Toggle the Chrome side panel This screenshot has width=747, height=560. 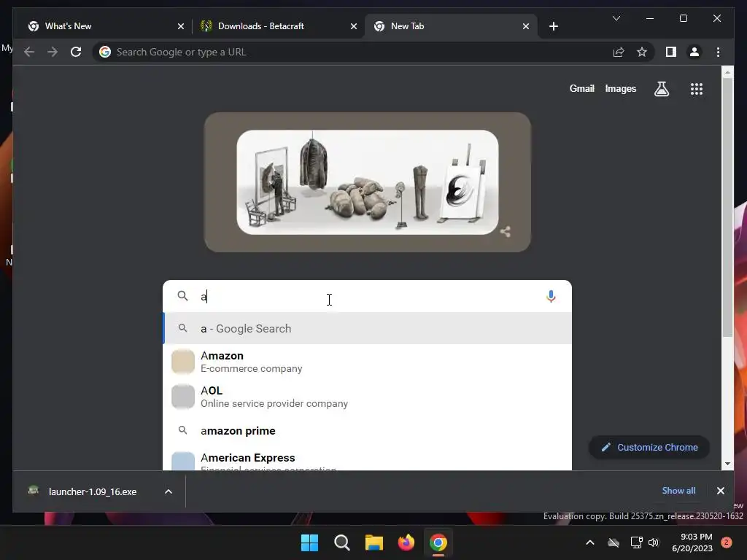point(671,52)
